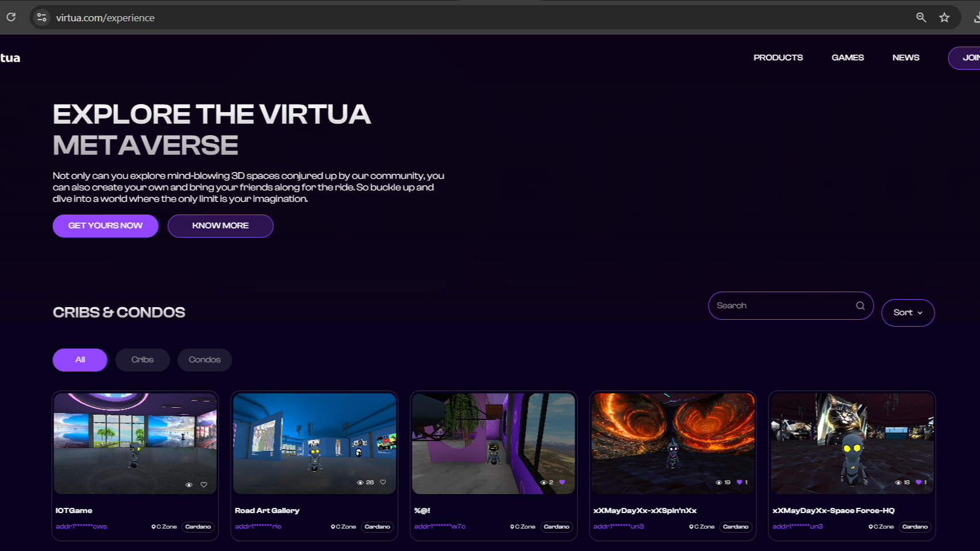Click views icon on xXMayDayXx-xXSpin'nXx card
Screen dimensions: 980x551
(x=719, y=483)
